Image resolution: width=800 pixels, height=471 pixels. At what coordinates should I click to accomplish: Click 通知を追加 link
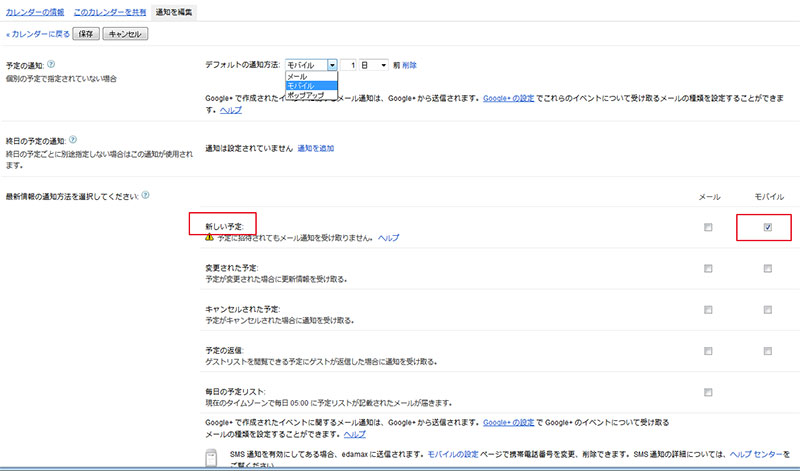(x=316, y=148)
